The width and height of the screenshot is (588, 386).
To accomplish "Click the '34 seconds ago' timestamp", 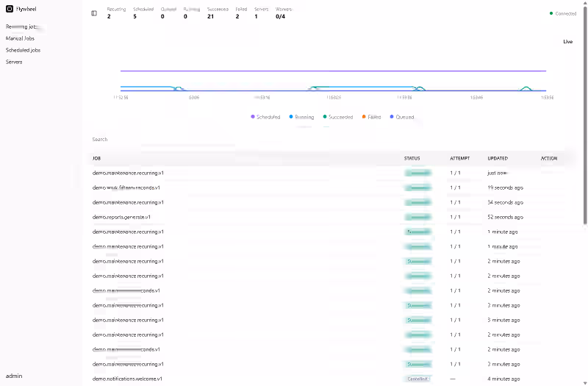I will click(505, 202).
